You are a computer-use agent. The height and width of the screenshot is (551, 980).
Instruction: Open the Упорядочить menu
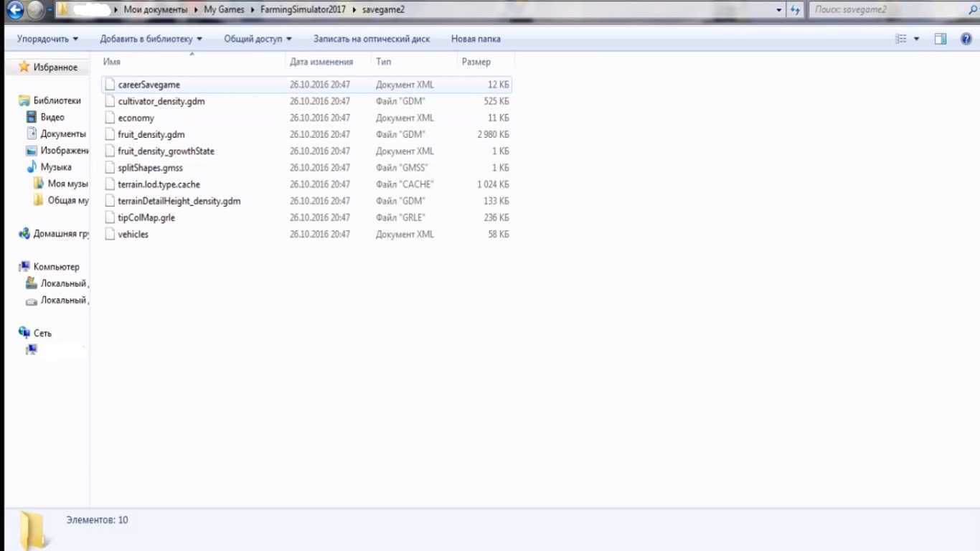47,39
